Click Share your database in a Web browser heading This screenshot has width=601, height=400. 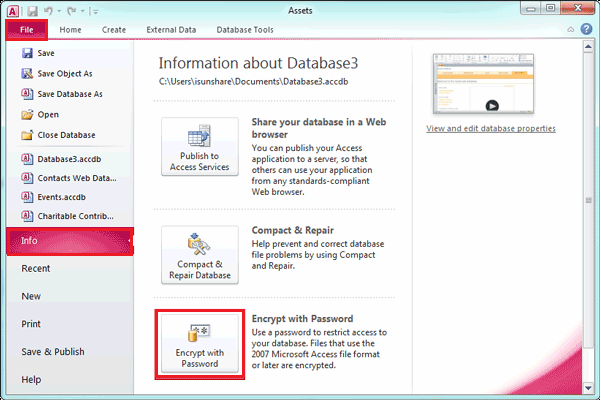coord(319,128)
